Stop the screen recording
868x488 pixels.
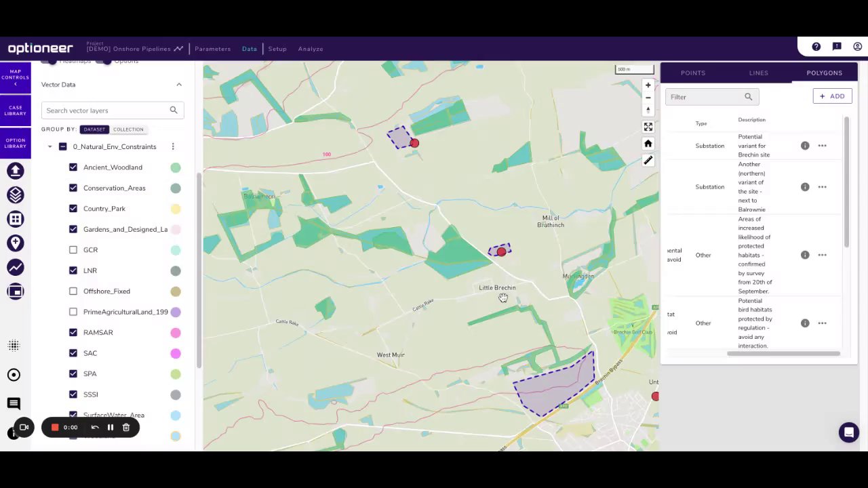tap(55, 427)
